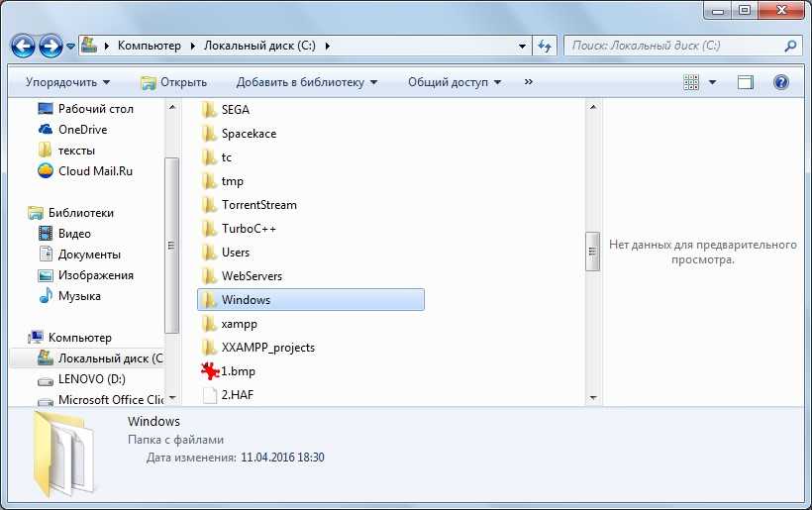
Task: Open Добавить в библиотеку dropdown
Action: click(307, 82)
